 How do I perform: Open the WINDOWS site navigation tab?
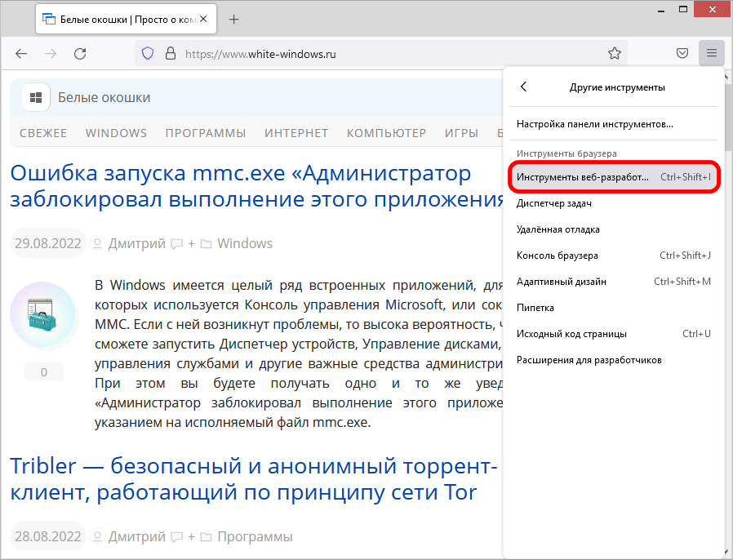point(116,133)
